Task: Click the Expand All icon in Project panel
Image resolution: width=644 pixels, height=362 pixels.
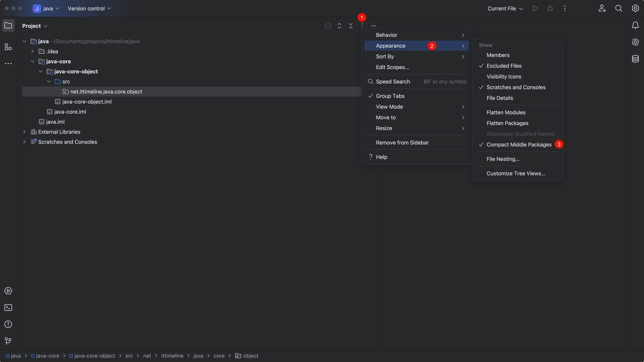Action: click(x=339, y=26)
